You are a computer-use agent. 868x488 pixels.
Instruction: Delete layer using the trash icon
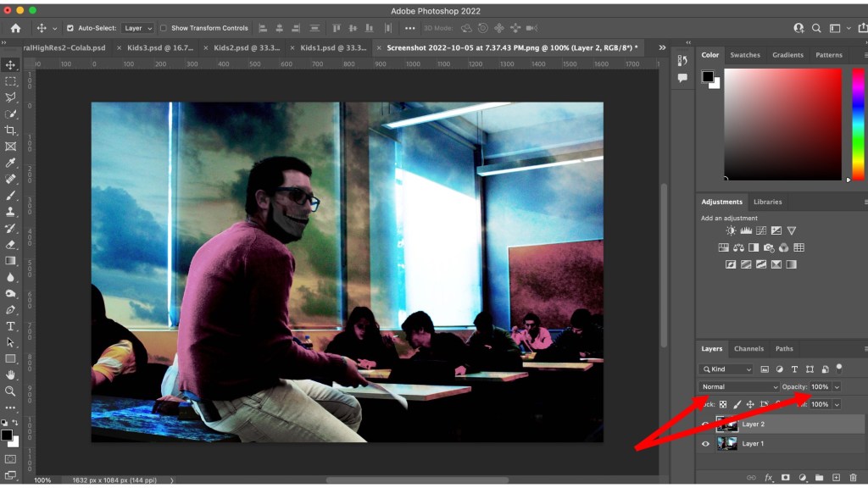tap(853, 478)
